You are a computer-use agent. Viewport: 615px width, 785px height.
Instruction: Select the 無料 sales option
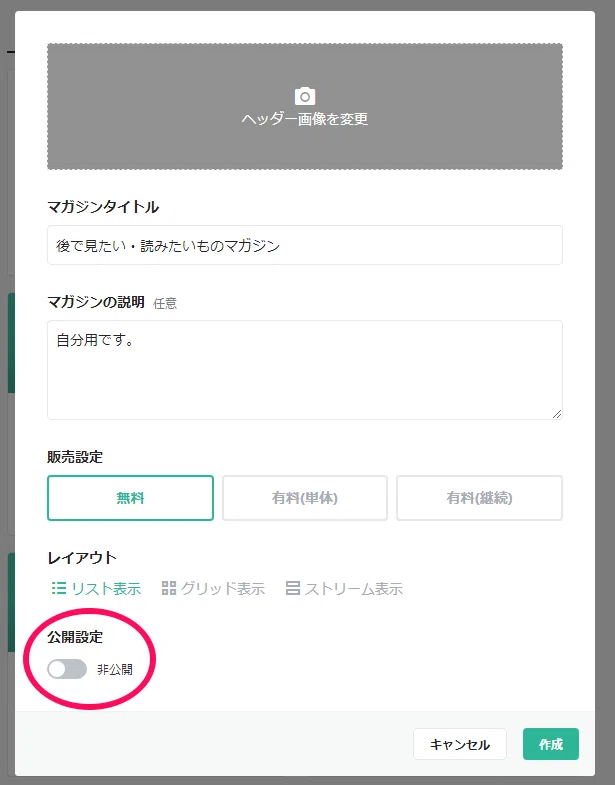click(130, 498)
